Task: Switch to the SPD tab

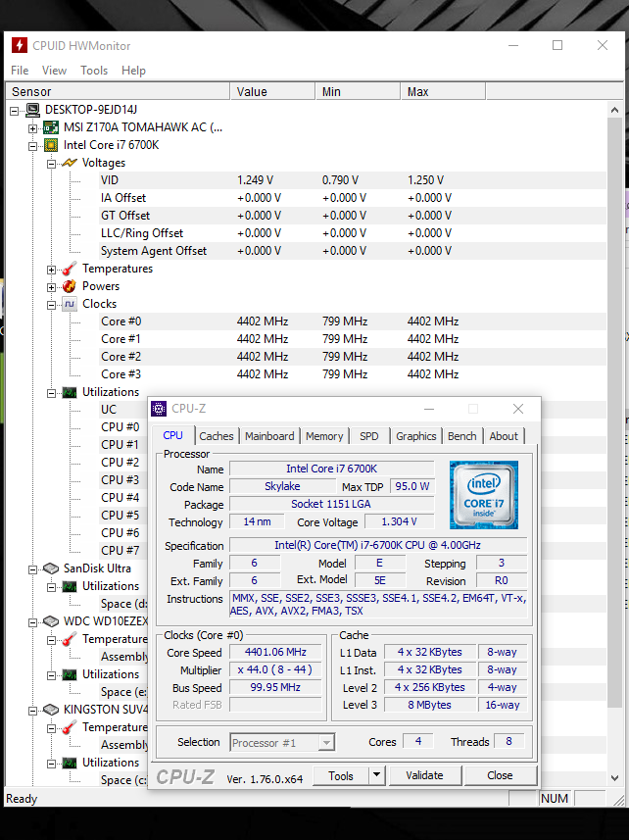Action: 368,436
